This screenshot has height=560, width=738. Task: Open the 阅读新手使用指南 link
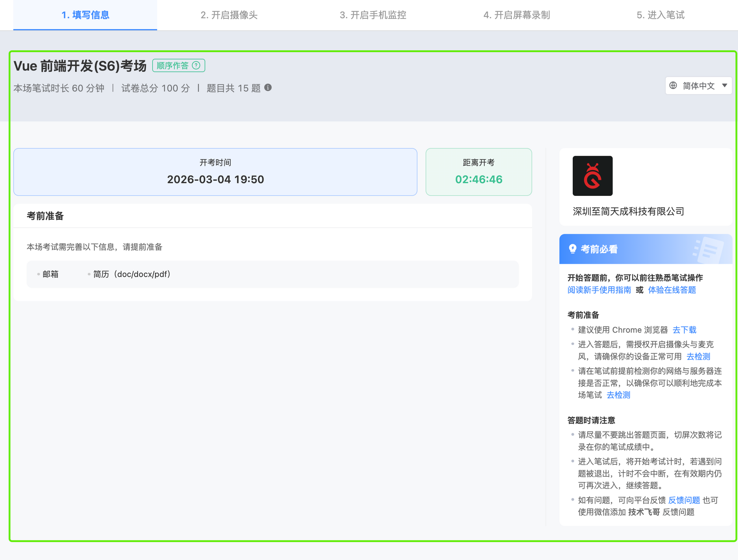click(599, 290)
